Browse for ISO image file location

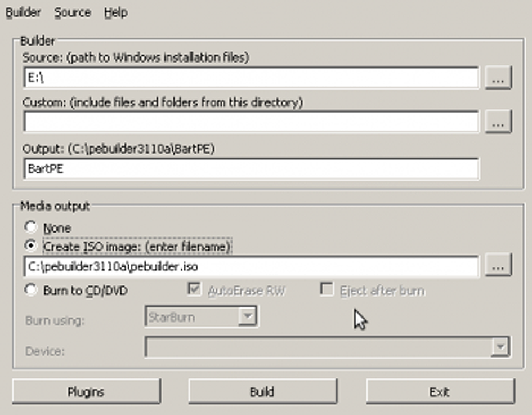498,266
